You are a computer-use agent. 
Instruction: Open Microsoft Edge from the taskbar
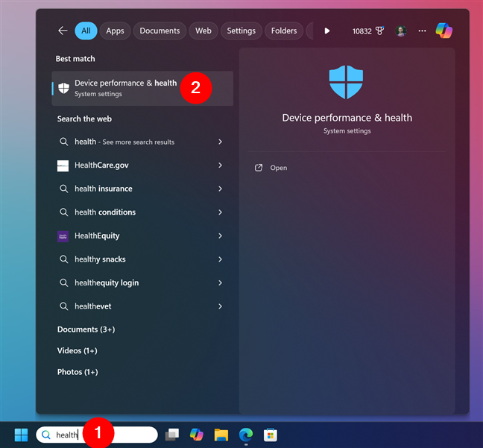246,435
